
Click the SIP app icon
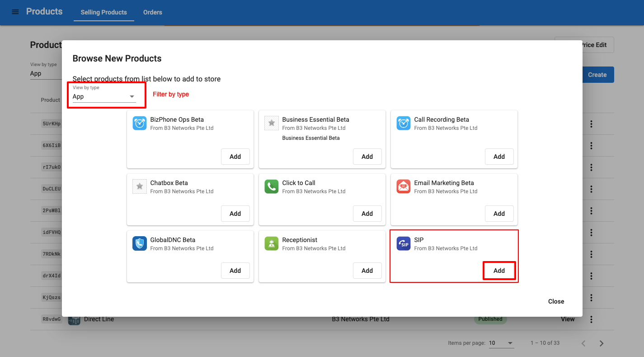404,243
